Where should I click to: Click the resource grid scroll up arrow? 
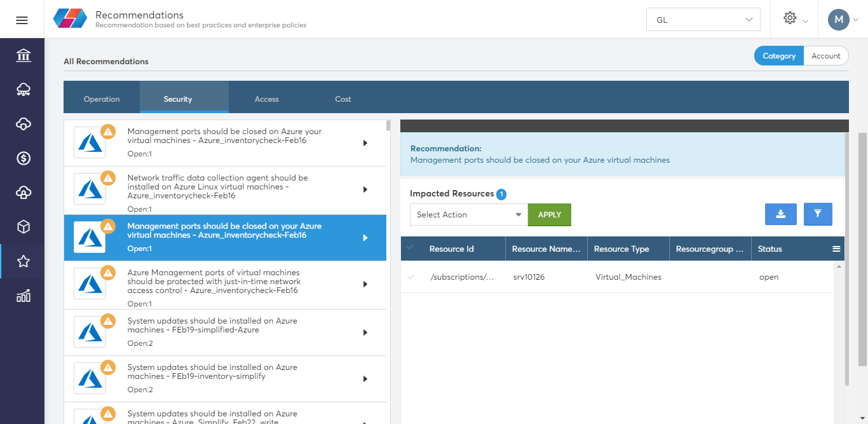[839, 266]
